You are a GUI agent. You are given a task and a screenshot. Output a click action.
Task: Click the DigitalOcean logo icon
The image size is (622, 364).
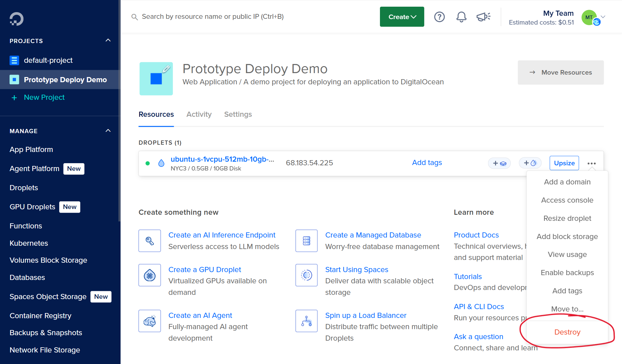[x=16, y=19]
